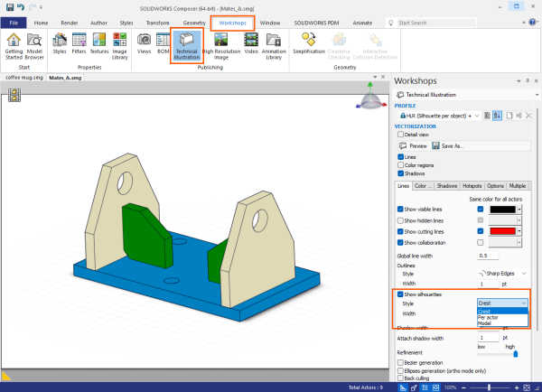
Task: Open the Filters workshop
Action: [x=79, y=43]
